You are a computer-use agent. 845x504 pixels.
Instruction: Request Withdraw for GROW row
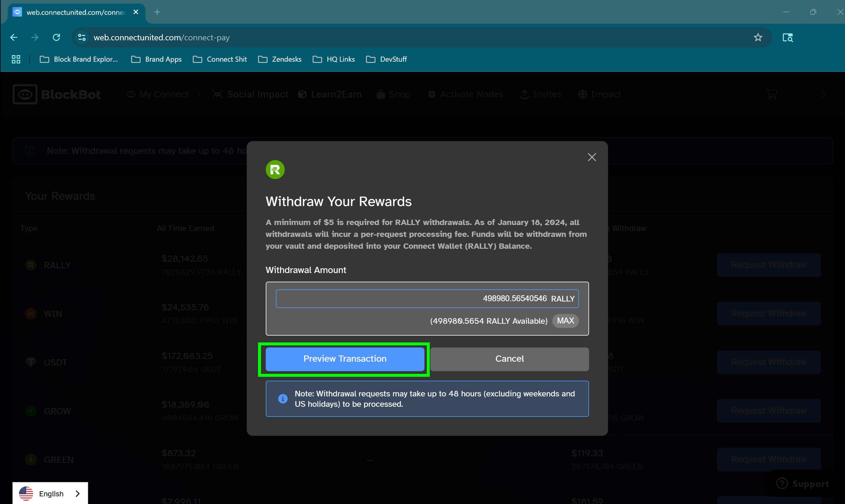pyautogui.click(x=769, y=411)
